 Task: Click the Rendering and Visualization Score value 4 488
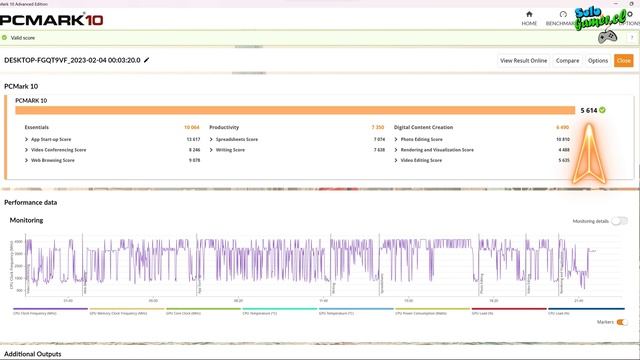point(564,150)
